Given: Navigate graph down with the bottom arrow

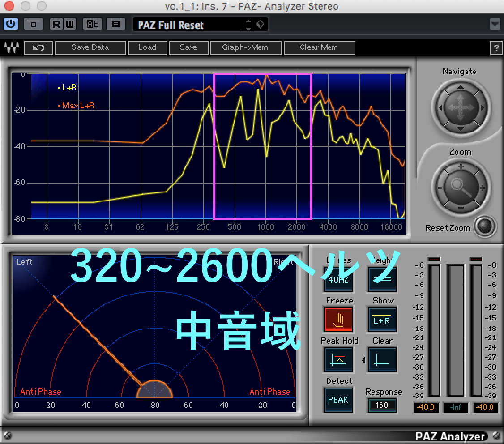Looking at the screenshot, I should 461,128.
